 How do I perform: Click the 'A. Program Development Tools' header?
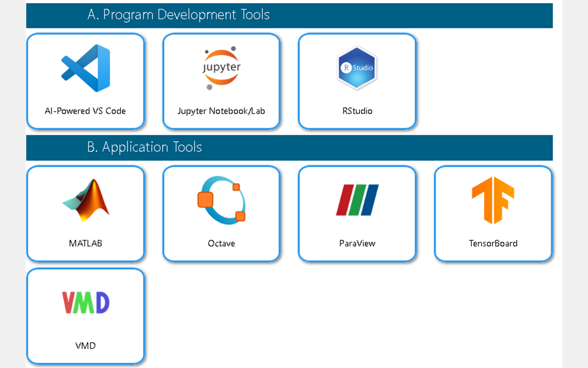pyautogui.click(x=179, y=15)
